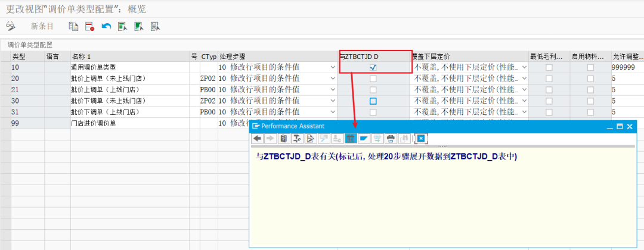Click the greyed glossary icon in Performance Assistant

324,139
